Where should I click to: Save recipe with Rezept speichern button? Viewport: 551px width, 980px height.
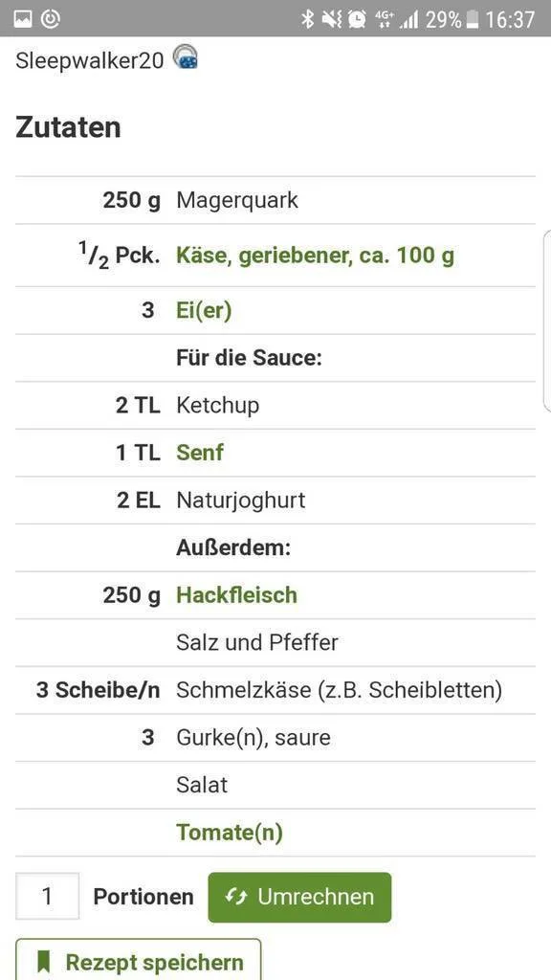click(x=138, y=960)
